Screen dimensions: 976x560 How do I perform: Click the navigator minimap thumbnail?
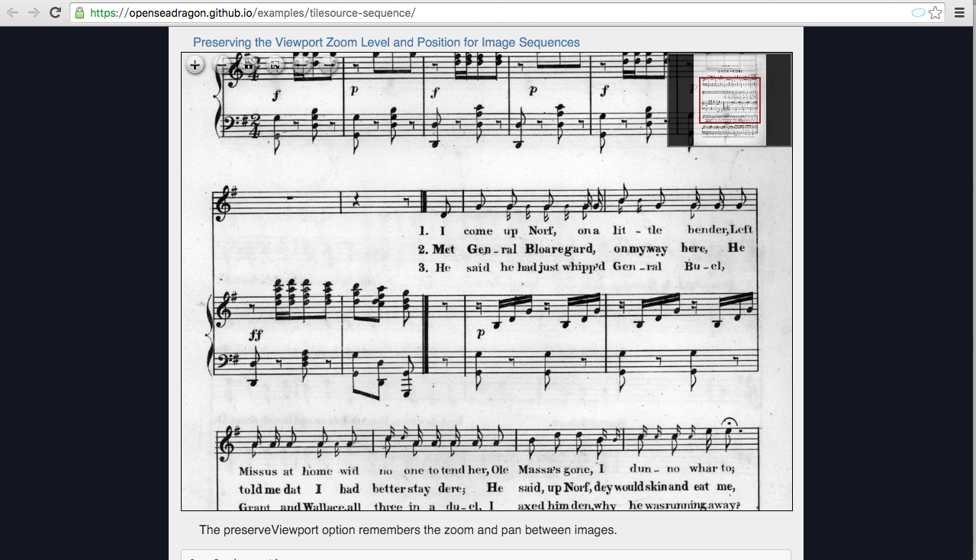[x=730, y=100]
